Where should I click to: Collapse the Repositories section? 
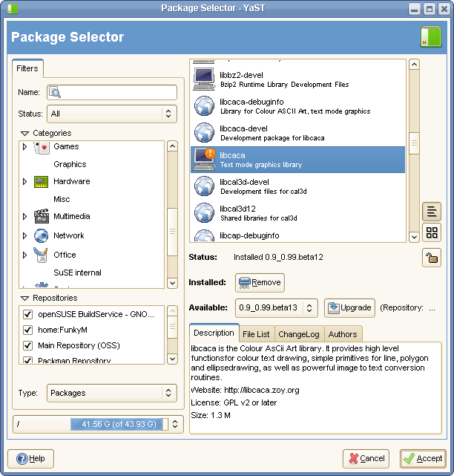click(24, 298)
